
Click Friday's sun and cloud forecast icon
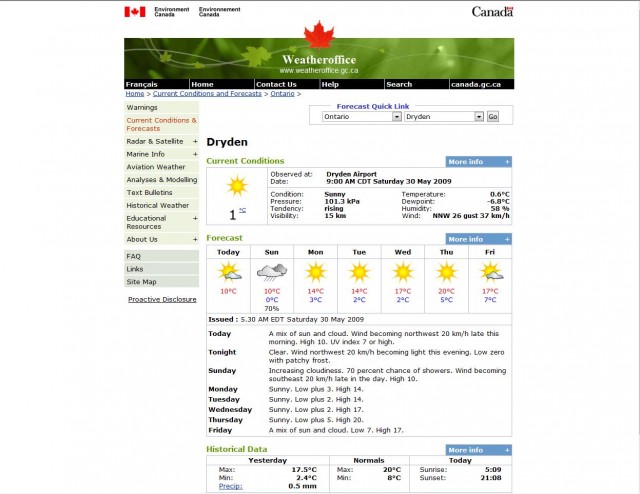pyautogui.click(x=491, y=272)
